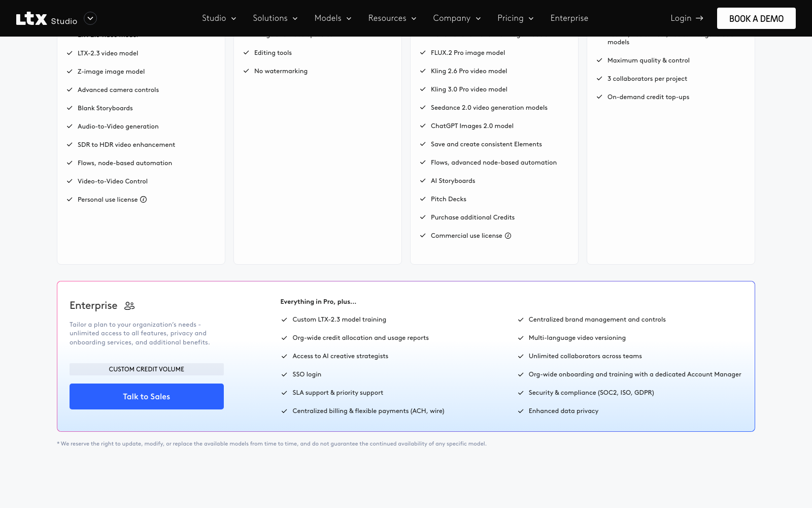Click the checkmark beside SSO login
Screen dimensions: 812x508
284,374
